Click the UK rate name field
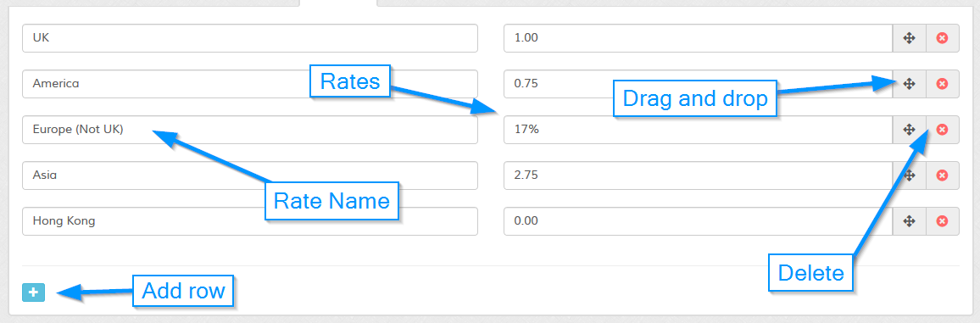980x323 pixels. (x=250, y=38)
